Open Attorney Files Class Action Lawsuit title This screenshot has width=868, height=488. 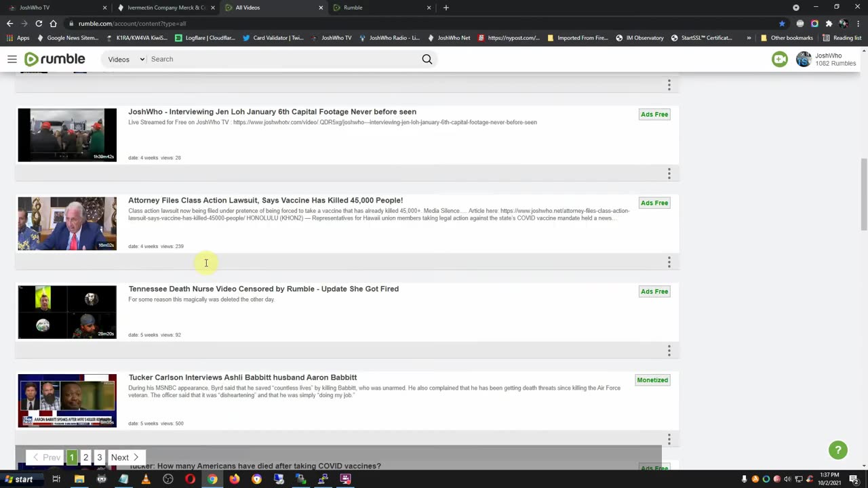[x=266, y=201]
